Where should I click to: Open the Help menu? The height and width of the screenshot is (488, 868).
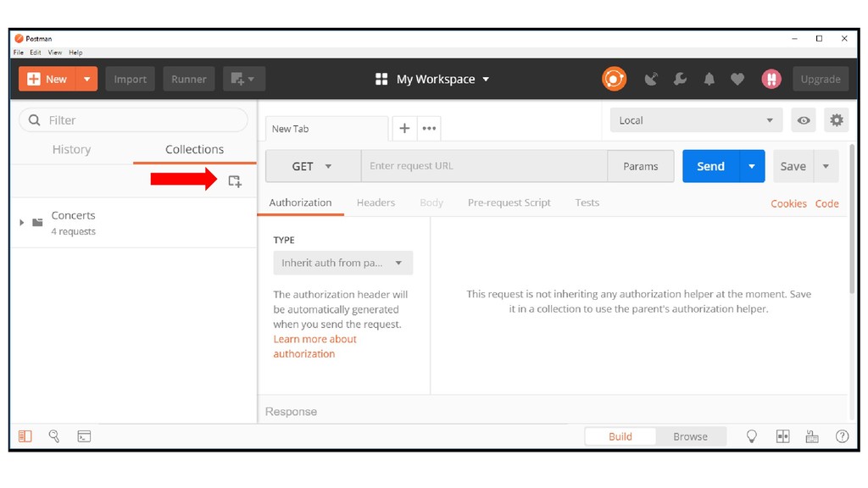click(75, 53)
